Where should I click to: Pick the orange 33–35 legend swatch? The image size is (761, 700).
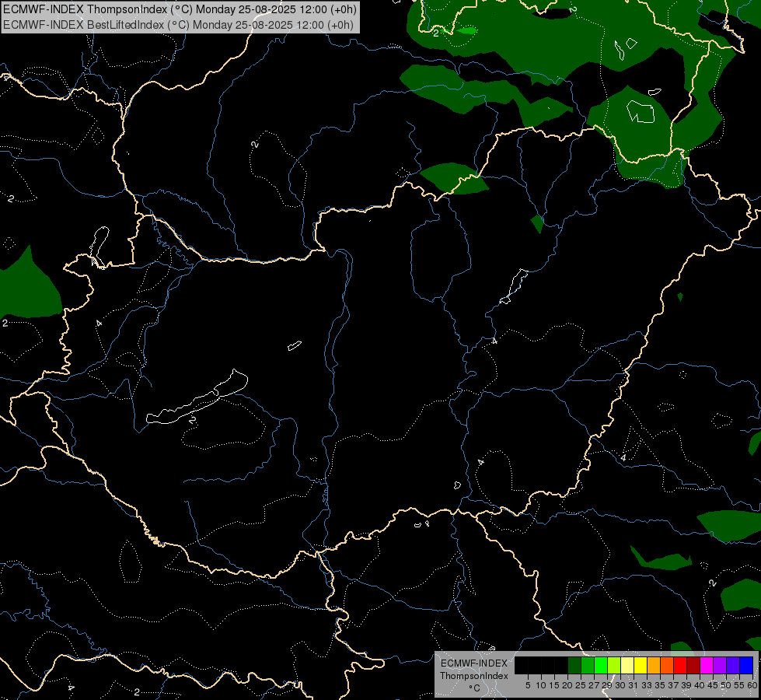(653, 665)
